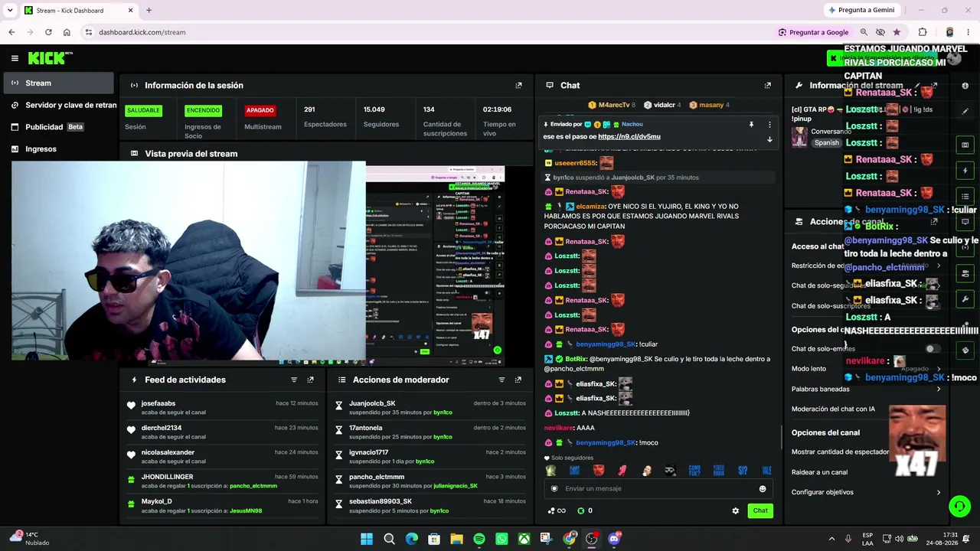Open a new browser tab
980x551 pixels.
pos(149,10)
